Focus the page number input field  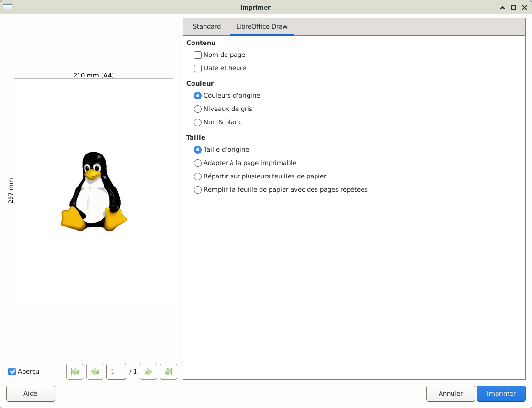(x=116, y=372)
